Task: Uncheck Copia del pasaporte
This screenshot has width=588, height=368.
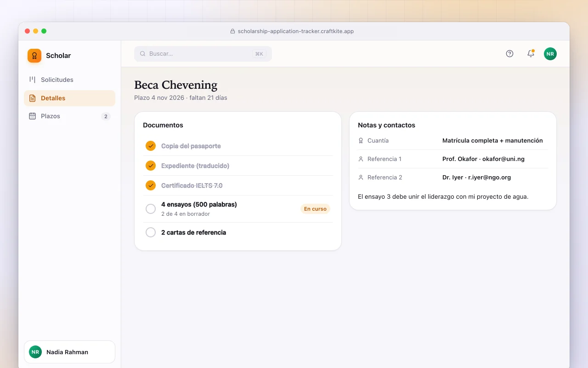Action: (151, 146)
